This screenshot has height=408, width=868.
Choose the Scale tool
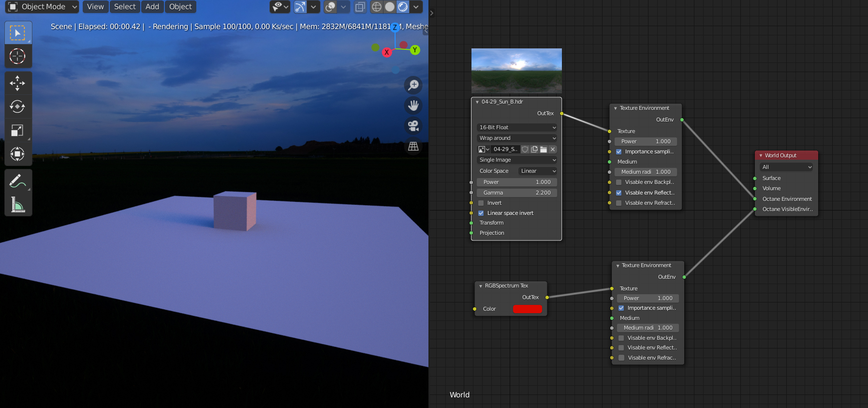pos(18,130)
